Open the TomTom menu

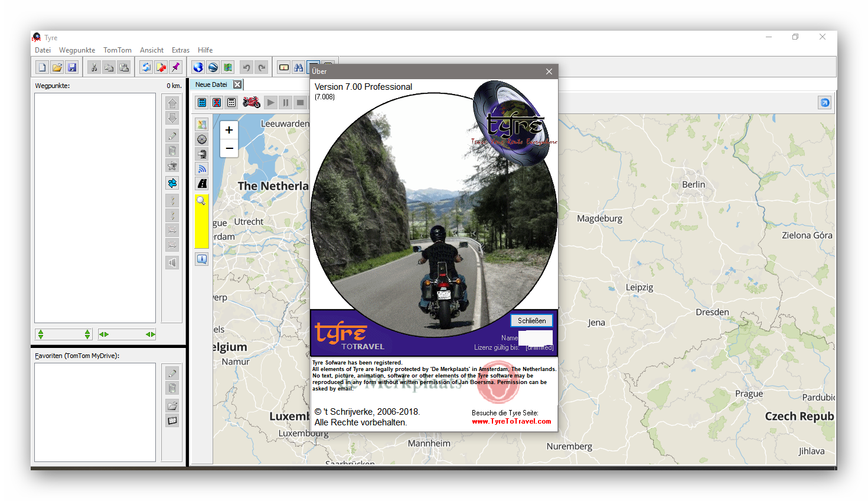click(117, 50)
